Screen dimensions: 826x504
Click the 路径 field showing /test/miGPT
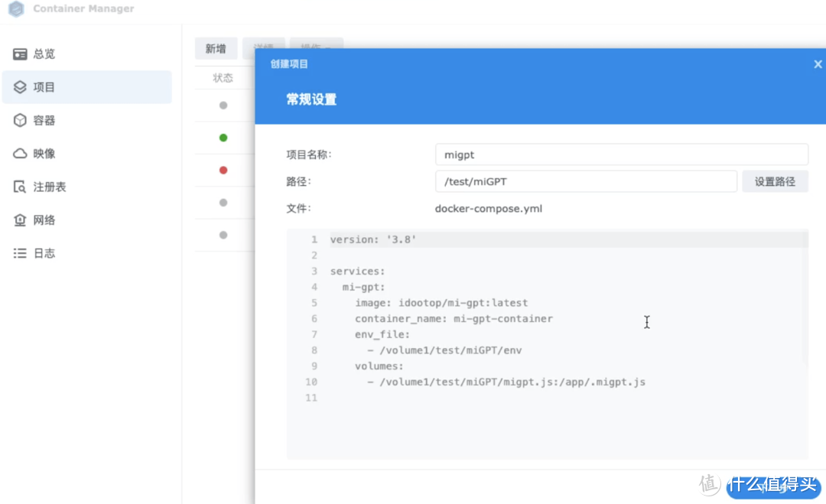tap(586, 182)
